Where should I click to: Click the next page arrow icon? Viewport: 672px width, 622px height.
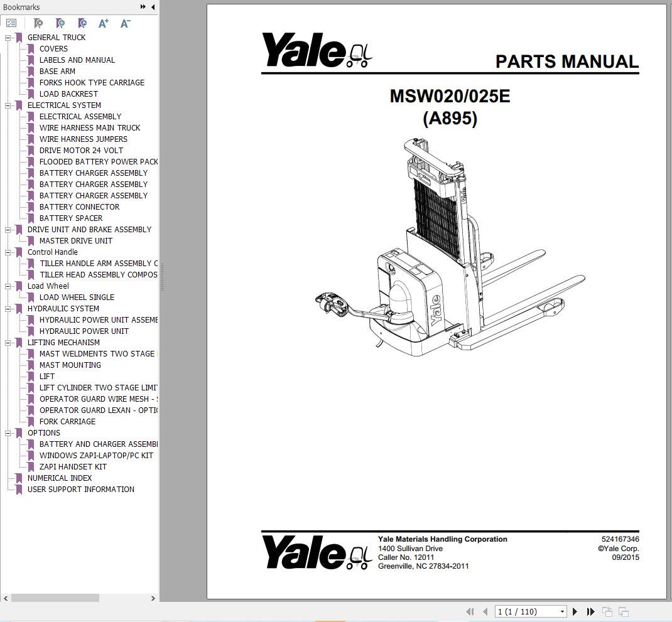[x=574, y=611]
